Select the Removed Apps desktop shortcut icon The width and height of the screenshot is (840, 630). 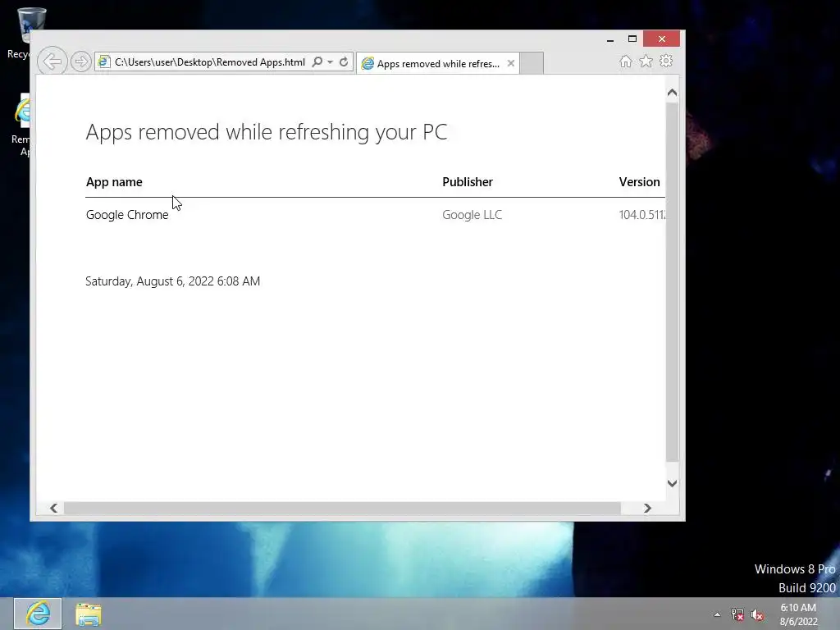pos(22,125)
